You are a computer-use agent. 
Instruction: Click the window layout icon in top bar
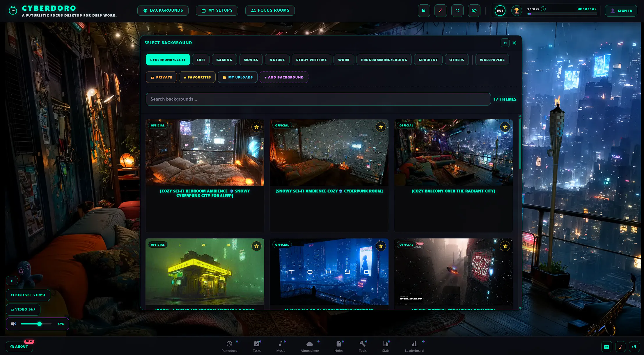tap(424, 11)
